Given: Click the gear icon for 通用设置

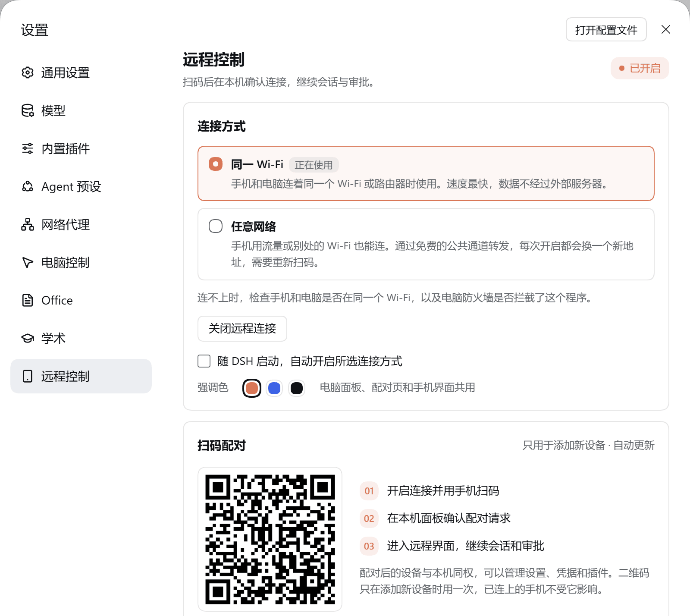Looking at the screenshot, I should pos(28,72).
